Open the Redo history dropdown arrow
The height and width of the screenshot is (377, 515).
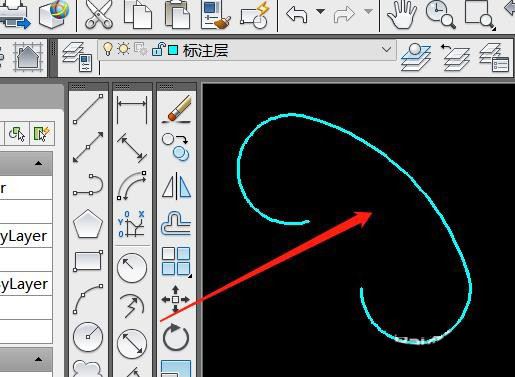point(368,11)
